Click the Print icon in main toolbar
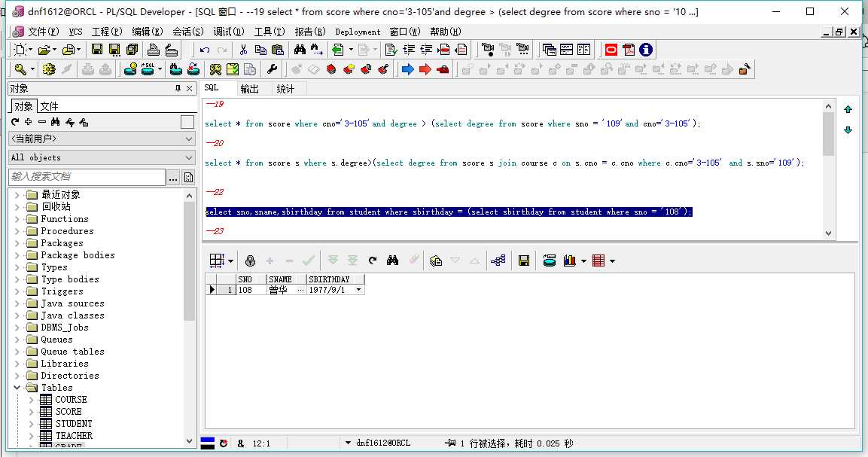This screenshot has width=868, height=457. (154, 50)
